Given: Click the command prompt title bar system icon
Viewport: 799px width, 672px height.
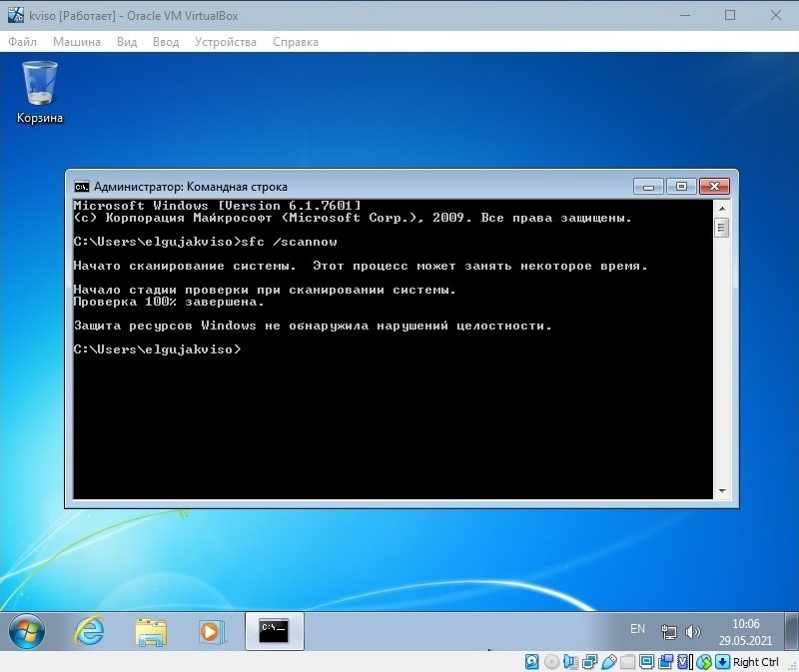Looking at the screenshot, I should pos(81,186).
